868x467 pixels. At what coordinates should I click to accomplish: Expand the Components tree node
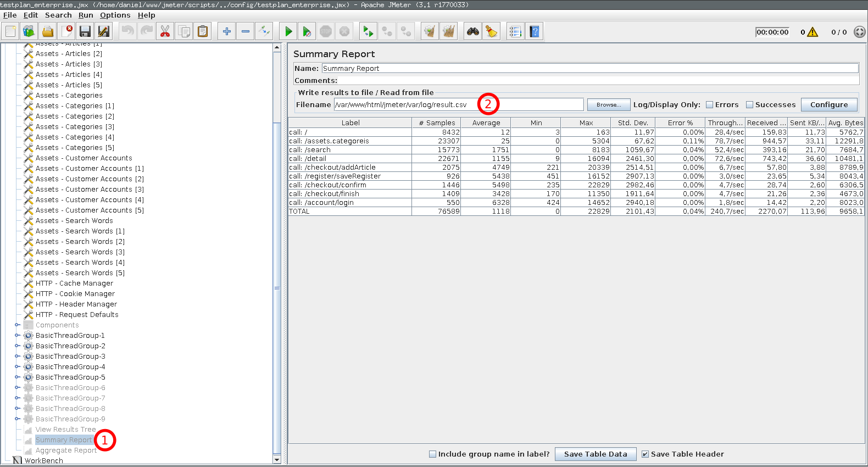(17, 325)
